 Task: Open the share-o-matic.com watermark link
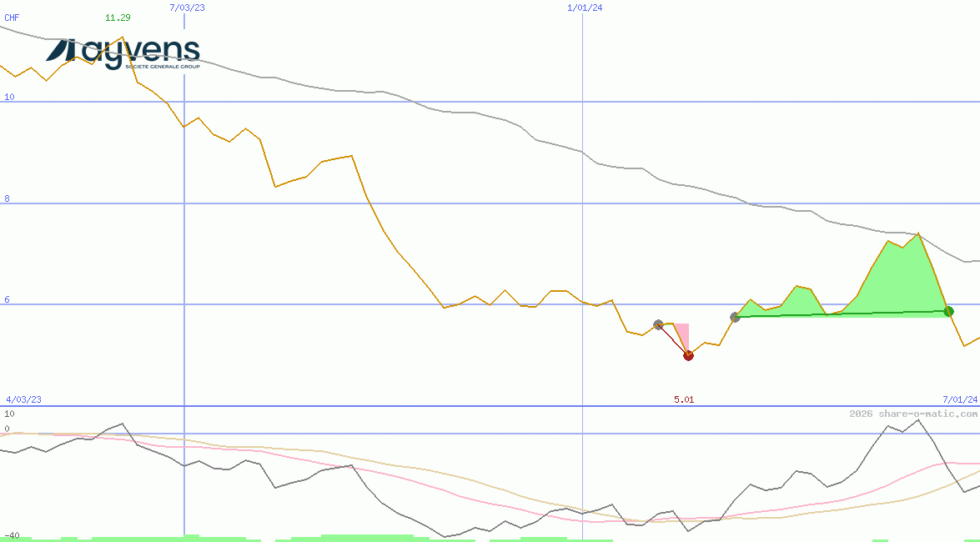point(912,414)
